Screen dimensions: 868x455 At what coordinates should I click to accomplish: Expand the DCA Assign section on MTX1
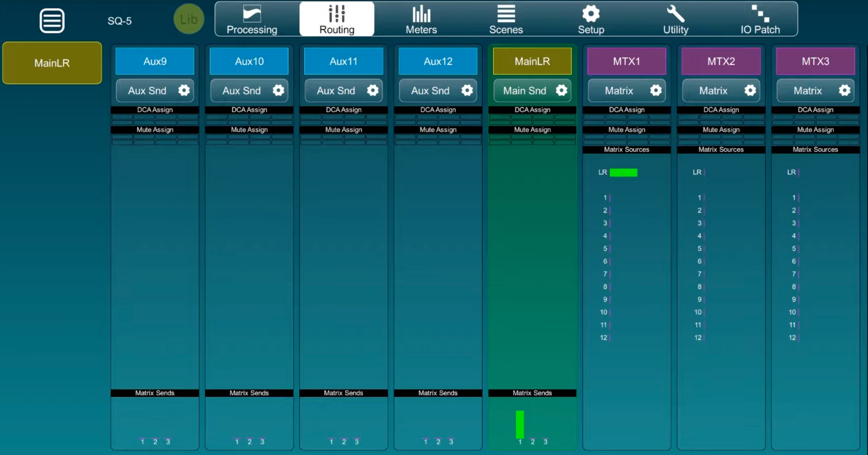pos(626,109)
